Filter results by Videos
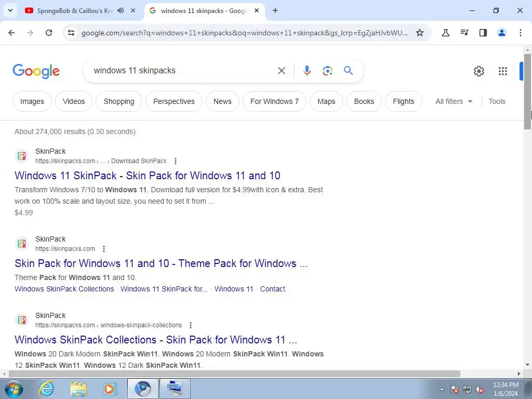This screenshot has width=532, height=399. (74, 101)
